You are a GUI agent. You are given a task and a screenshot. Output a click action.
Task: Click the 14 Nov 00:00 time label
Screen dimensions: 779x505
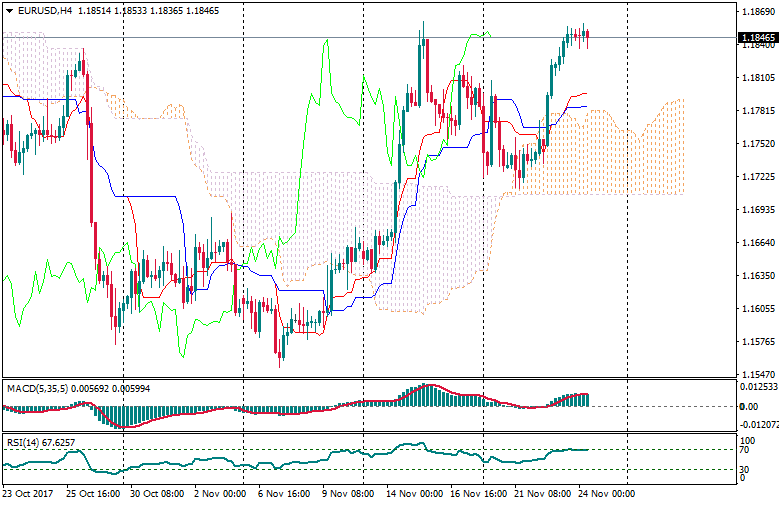(x=414, y=494)
